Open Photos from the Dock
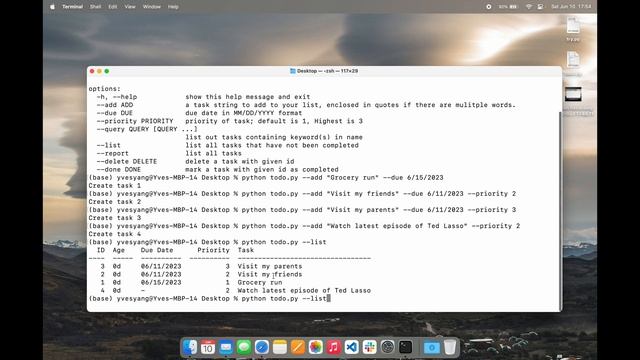The height and width of the screenshot is (360, 640). click(x=316, y=347)
